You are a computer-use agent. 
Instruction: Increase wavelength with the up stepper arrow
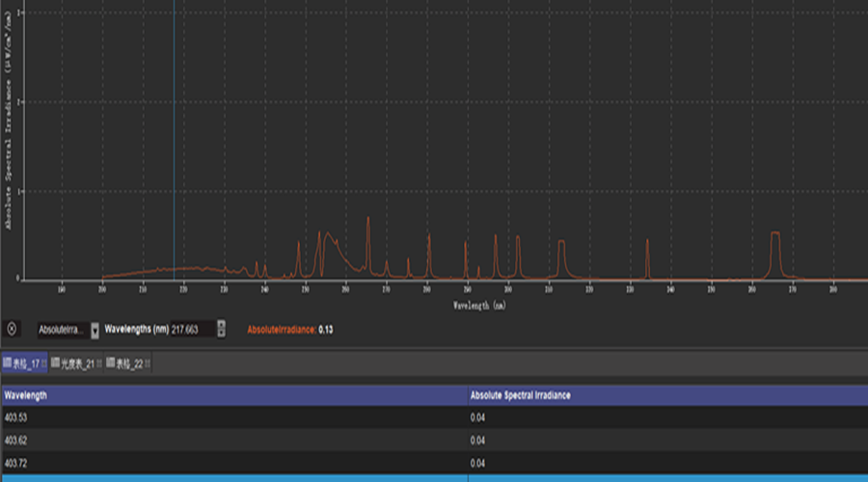(x=222, y=325)
